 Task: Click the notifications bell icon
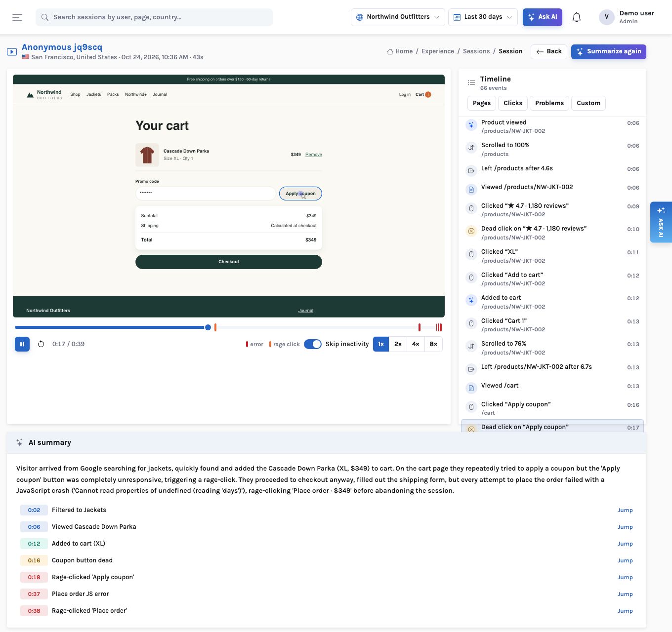(x=576, y=17)
